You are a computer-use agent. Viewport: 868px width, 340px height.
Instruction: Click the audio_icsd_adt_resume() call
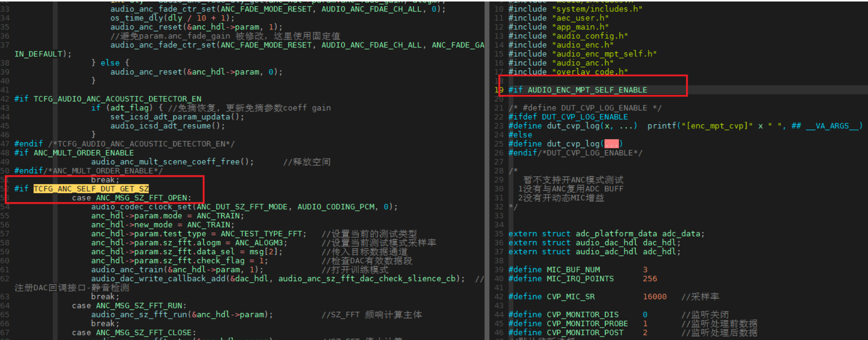point(168,126)
